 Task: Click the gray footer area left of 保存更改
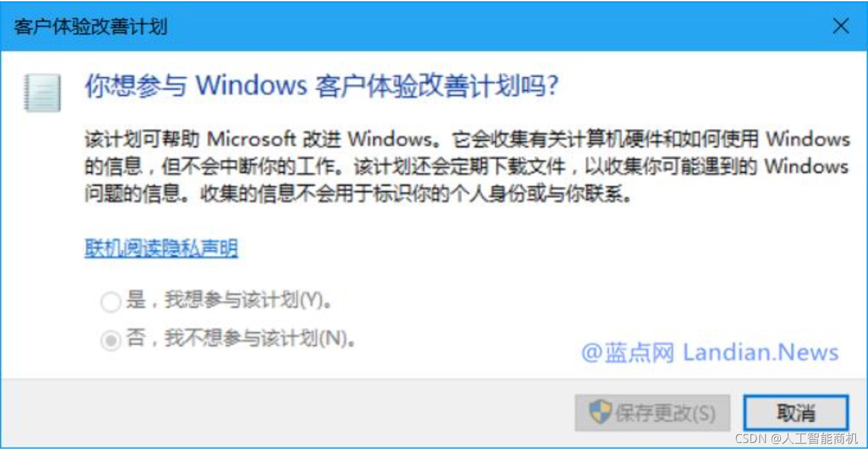coord(288,412)
